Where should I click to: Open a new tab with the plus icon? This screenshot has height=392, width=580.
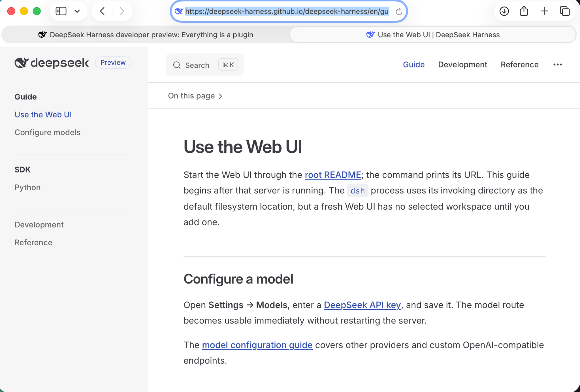(x=544, y=11)
